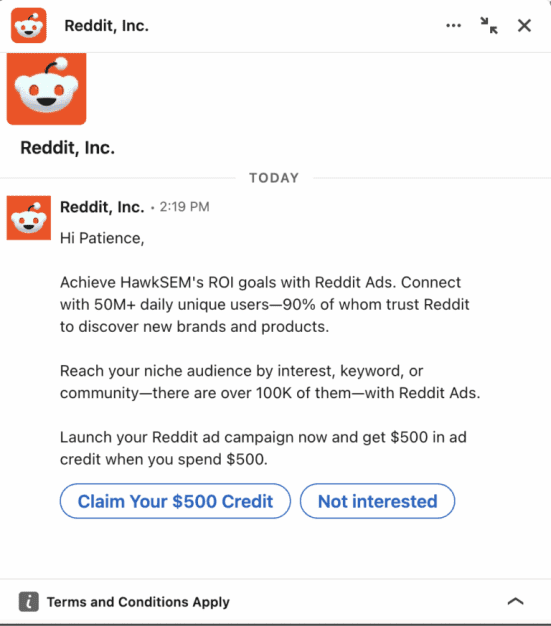Click the small Reddit logo in the header
The image size is (551, 626).
click(x=29, y=25)
